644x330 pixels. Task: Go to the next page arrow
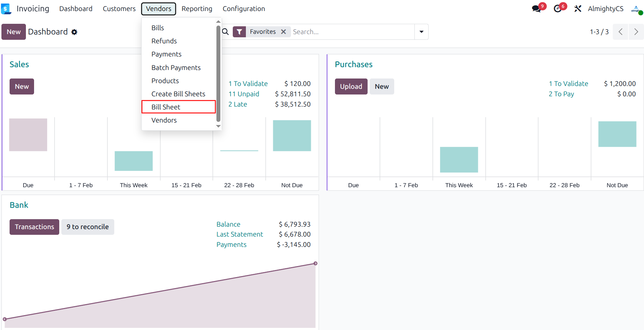(x=636, y=32)
